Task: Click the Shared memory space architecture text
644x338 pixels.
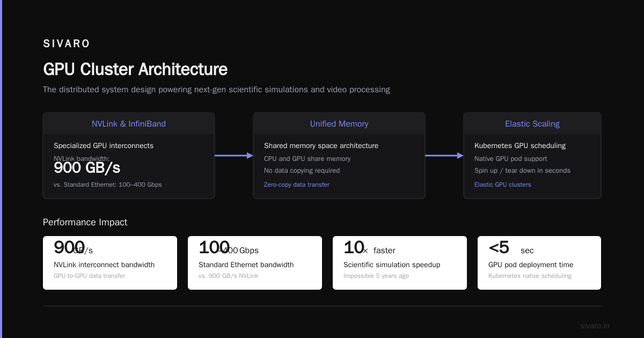Action: (321, 145)
